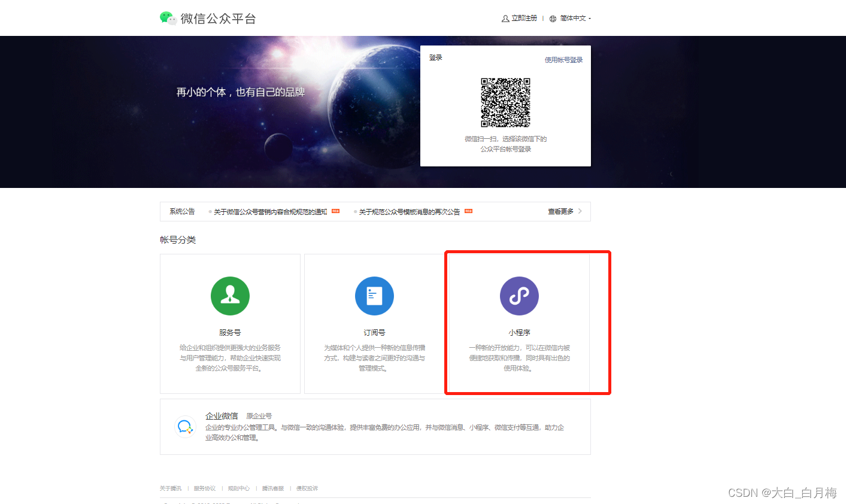
Task: Click the login QR code image
Action: [x=506, y=102]
